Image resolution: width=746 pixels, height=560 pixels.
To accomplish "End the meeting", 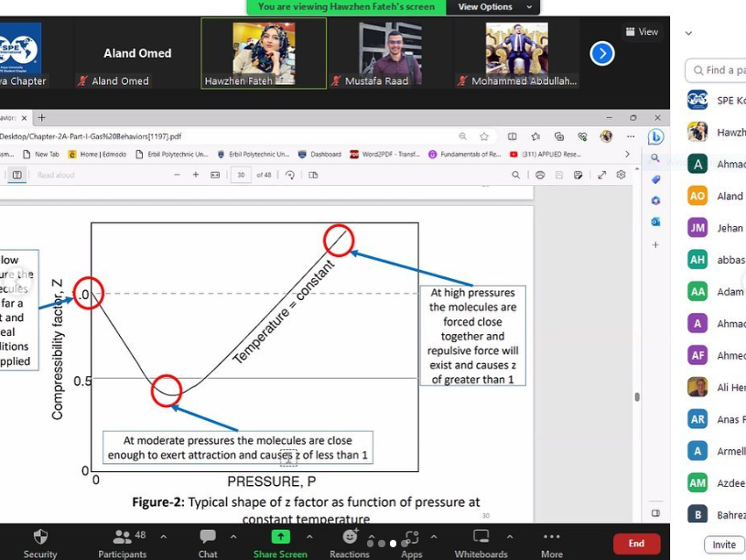I will pyautogui.click(x=636, y=544).
